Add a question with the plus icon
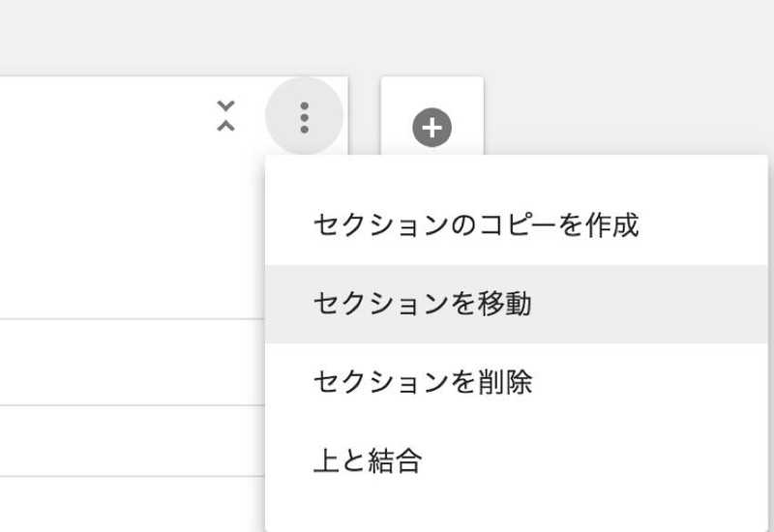Image resolution: width=774 pixels, height=532 pixels. (x=432, y=128)
